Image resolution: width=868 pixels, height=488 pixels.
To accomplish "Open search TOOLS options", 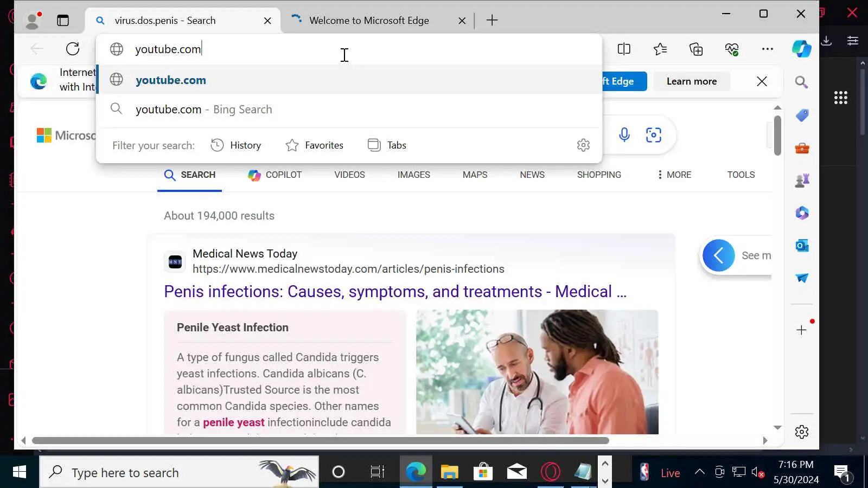I will point(741,175).
